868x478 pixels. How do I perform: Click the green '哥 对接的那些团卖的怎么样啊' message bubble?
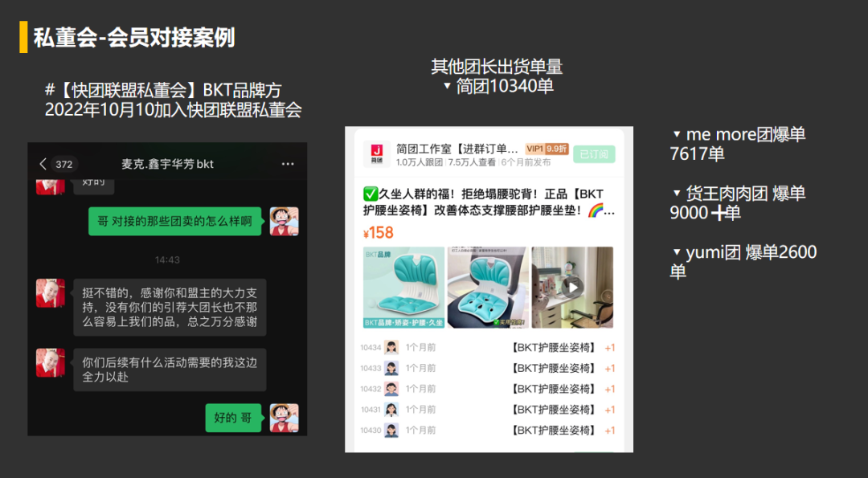[175, 221]
